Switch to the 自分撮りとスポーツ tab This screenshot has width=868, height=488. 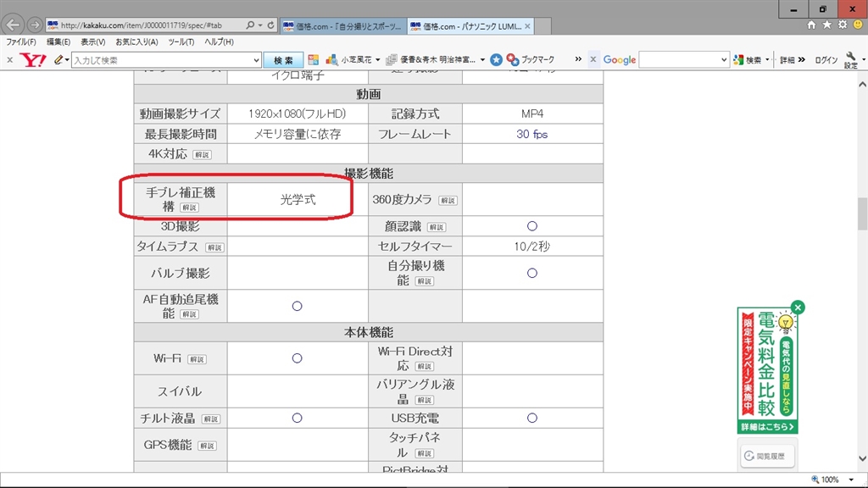343,26
